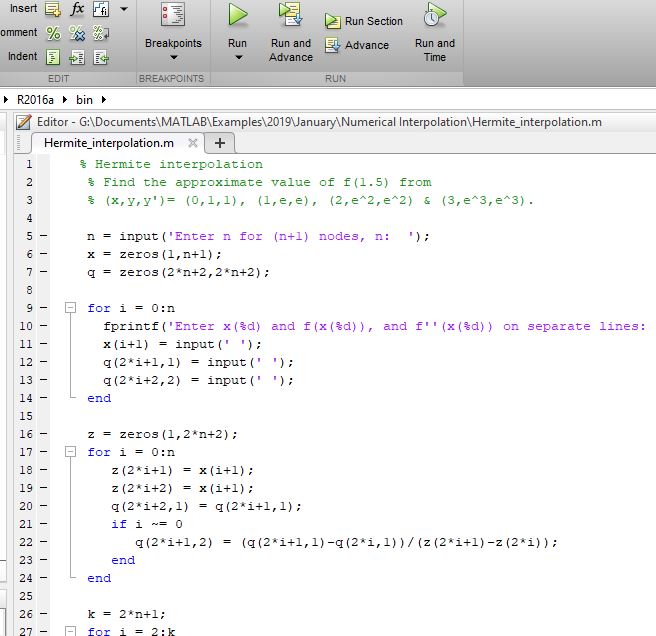Click the green percent comment icon
The height and width of the screenshot is (636, 656).
click(53, 33)
